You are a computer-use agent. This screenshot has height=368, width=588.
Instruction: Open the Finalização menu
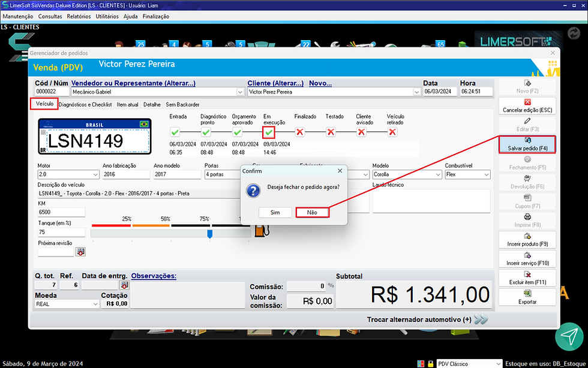[x=155, y=17]
